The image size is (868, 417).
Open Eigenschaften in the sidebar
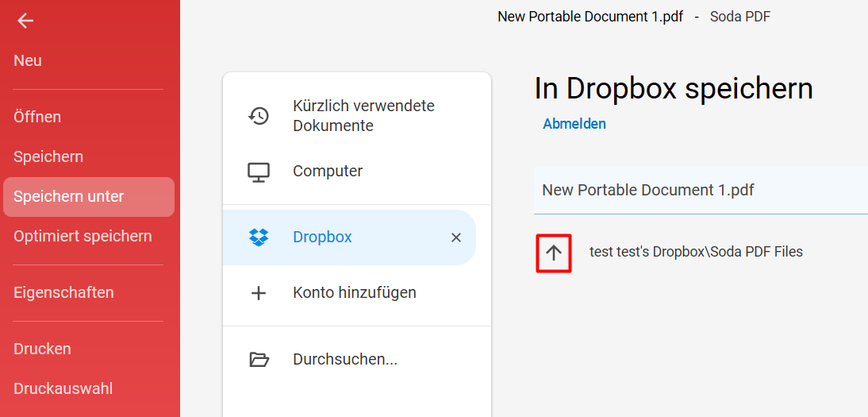63,292
